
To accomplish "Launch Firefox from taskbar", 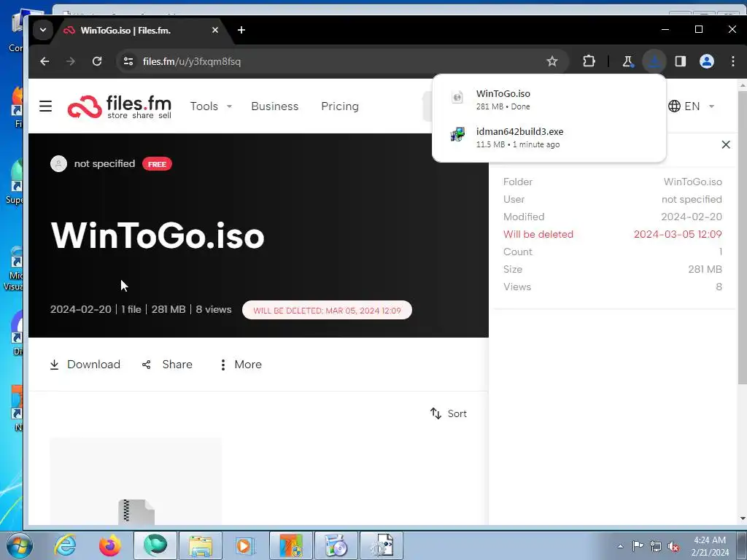I will (110, 545).
